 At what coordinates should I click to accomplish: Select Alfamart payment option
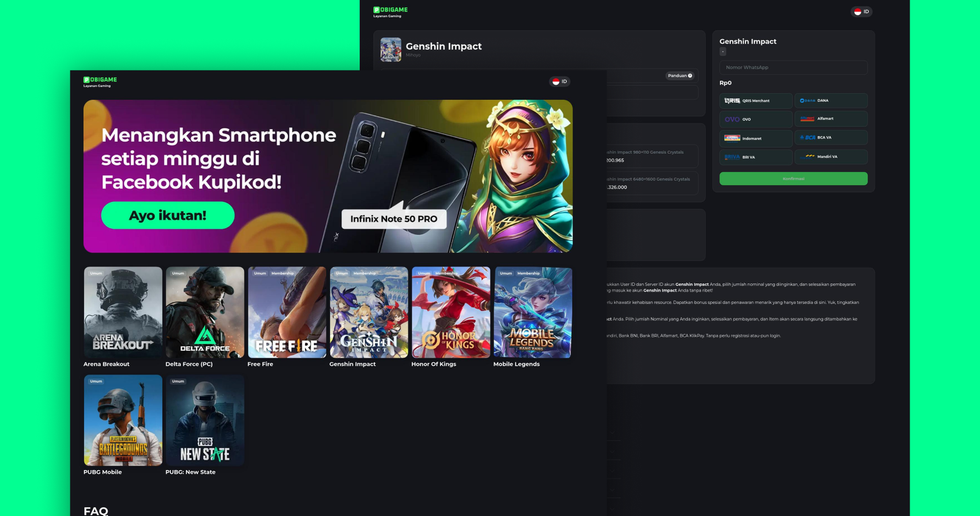(x=831, y=119)
